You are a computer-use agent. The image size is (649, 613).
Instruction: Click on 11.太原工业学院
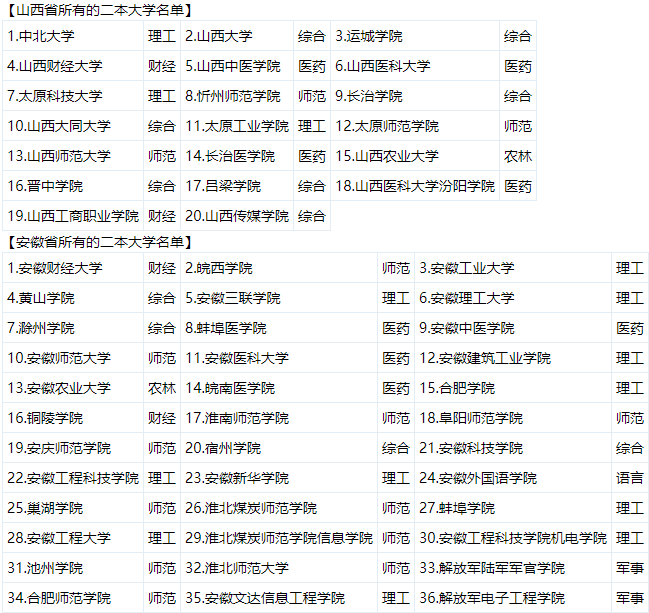pyautogui.click(x=237, y=126)
